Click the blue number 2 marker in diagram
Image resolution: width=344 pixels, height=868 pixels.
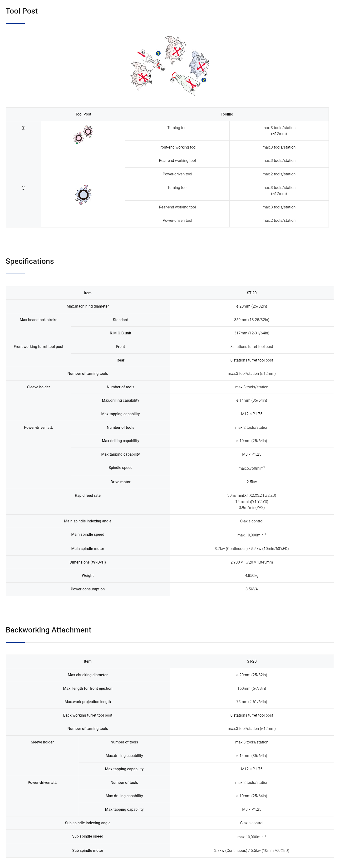(x=203, y=80)
